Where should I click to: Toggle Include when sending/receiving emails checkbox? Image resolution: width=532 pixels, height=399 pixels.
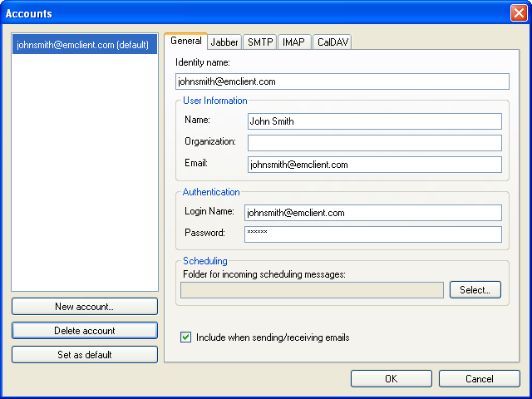point(185,337)
